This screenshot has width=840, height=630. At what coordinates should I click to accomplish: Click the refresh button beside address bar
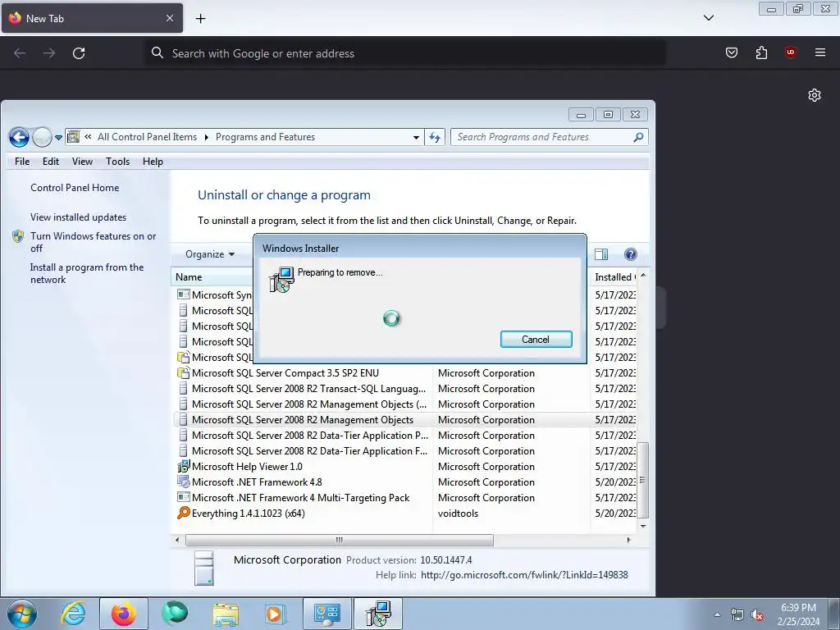pos(435,138)
